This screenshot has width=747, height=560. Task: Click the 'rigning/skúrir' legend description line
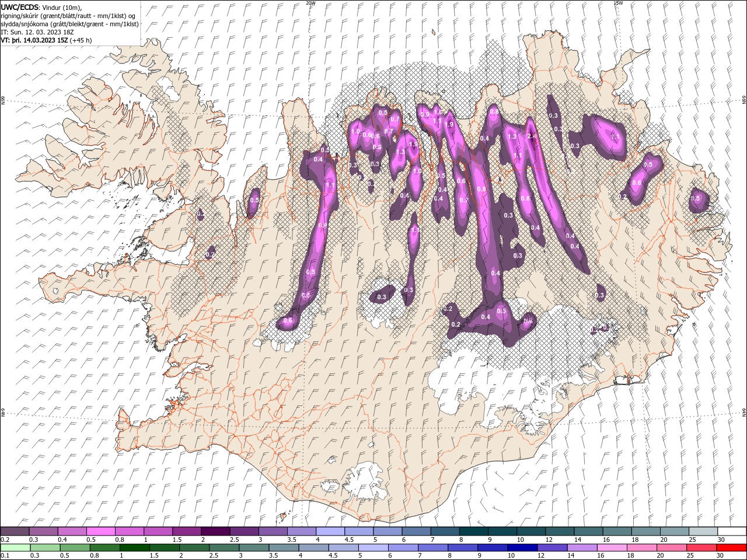pos(68,15)
